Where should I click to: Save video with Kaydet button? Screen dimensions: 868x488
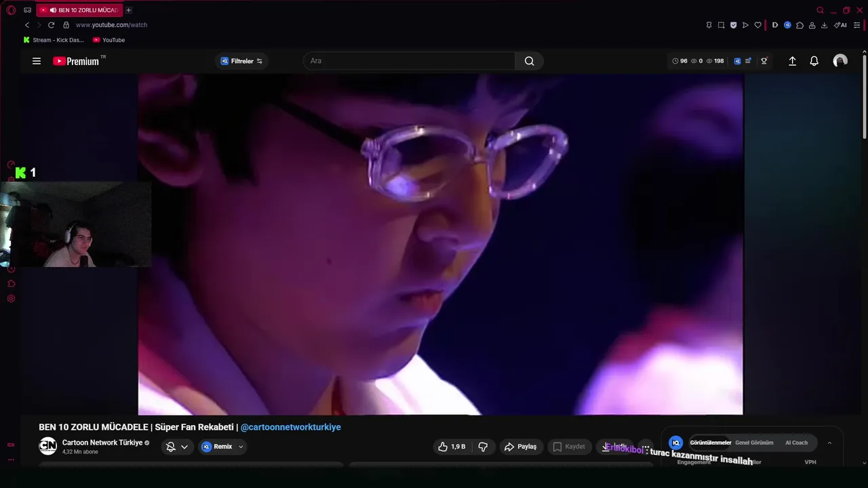click(568, 447)
